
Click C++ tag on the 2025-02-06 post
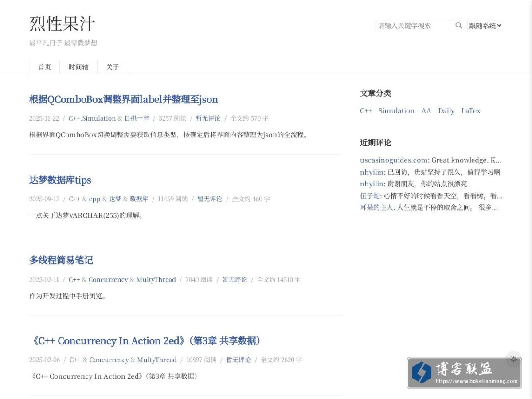pos(75,360)
